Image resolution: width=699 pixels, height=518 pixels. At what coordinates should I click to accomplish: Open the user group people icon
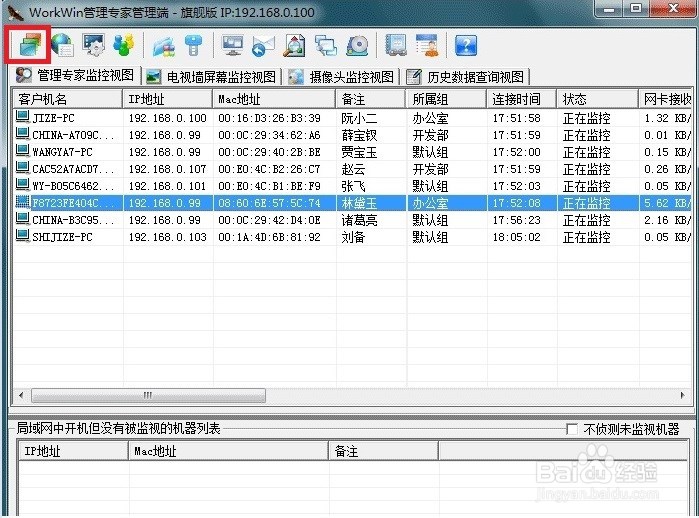[x=123, y=45]
